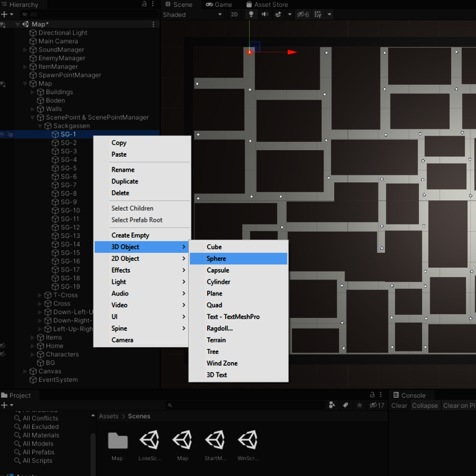Expand the Walls object
The height and width of the screenshot is (476, 476).
[x=32, y=109]
